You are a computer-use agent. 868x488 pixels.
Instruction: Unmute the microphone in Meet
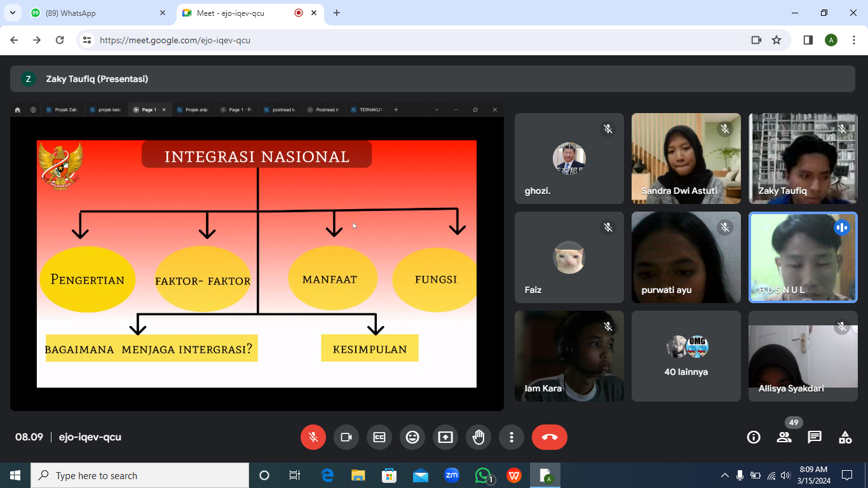pos(313,437)
